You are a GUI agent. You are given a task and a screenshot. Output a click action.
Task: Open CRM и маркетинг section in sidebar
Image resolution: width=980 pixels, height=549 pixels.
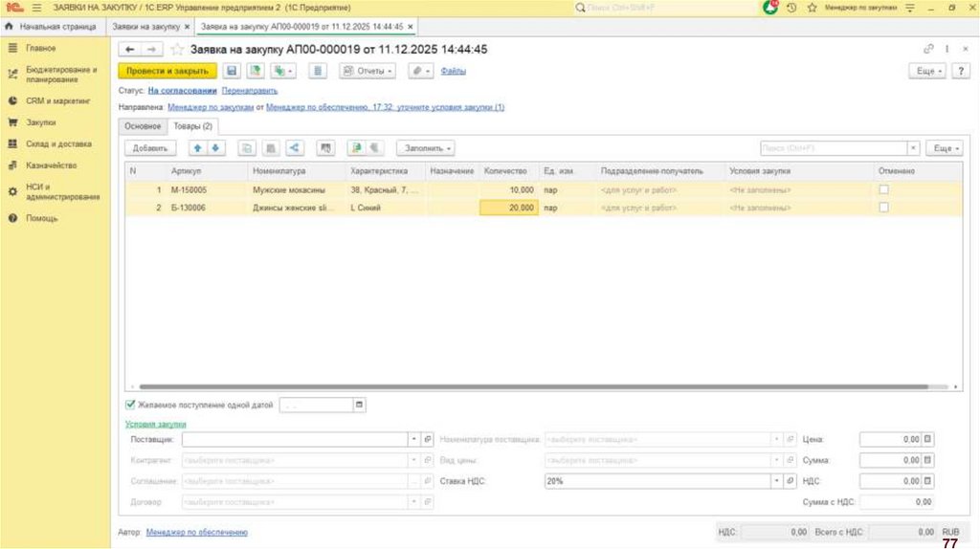pos(58,100)
